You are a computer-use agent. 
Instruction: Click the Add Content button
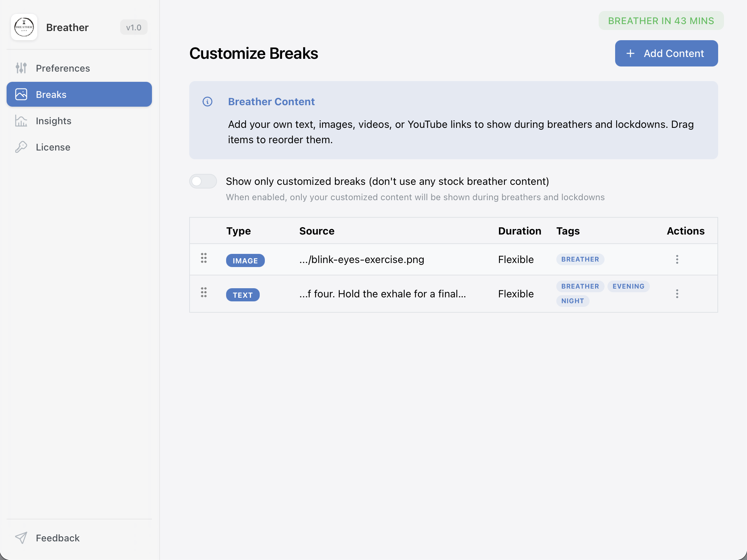666,53
